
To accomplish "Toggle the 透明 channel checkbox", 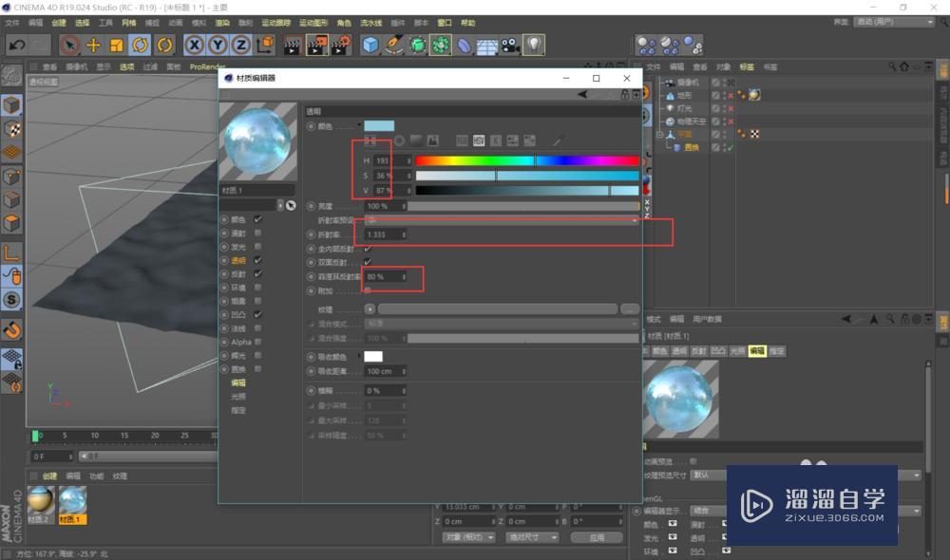I will [258, 260].
